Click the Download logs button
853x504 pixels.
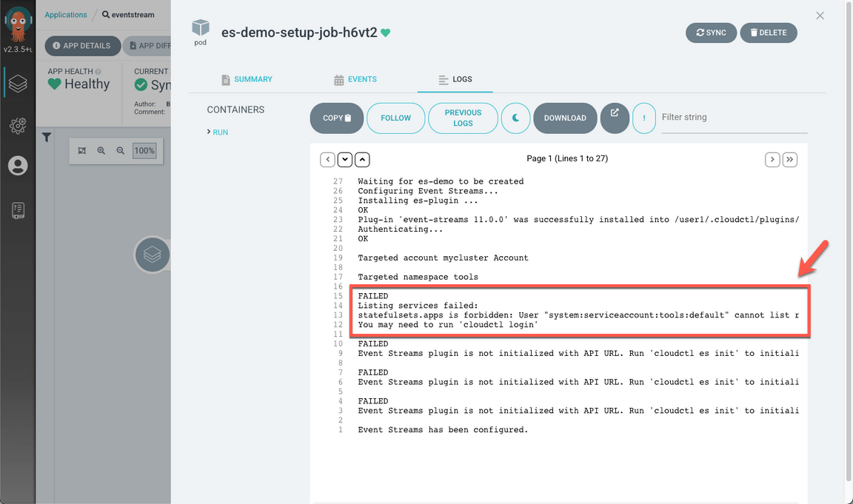point(565,118)
